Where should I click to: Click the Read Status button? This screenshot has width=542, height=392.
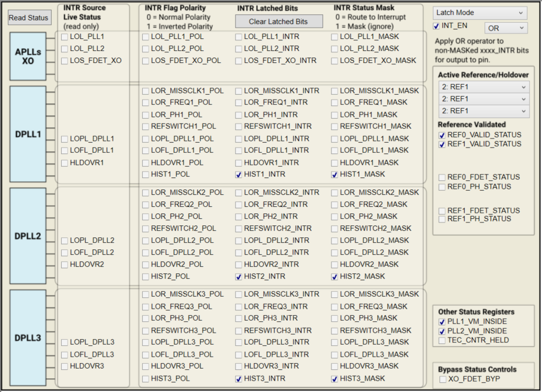point(29,17)
